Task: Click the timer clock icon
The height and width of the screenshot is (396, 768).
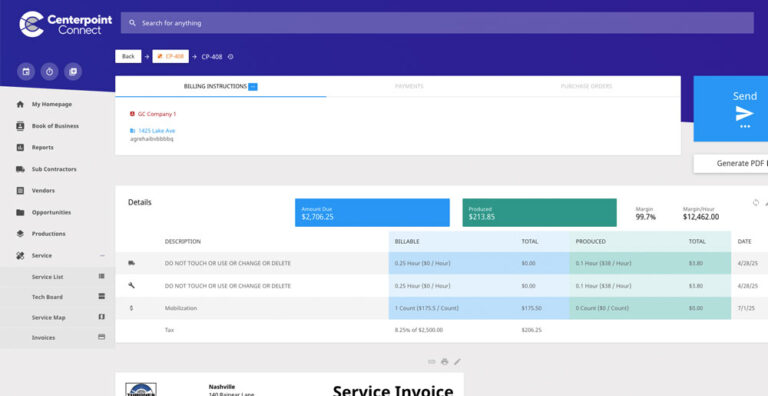Action: click(49, 72)
